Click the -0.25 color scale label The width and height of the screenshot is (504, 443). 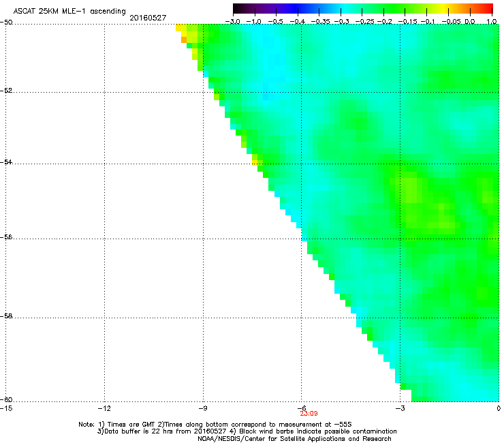click(x=364, y=21)
